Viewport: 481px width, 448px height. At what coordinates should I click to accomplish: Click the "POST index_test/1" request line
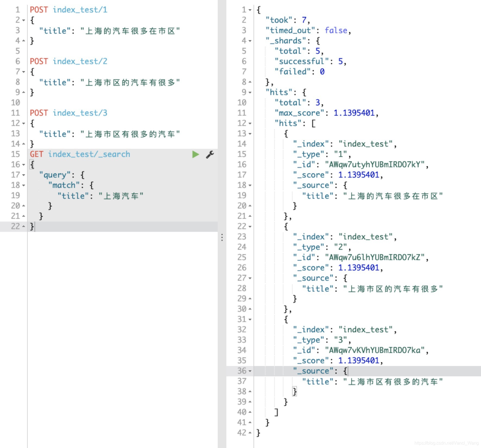[69, 10]
